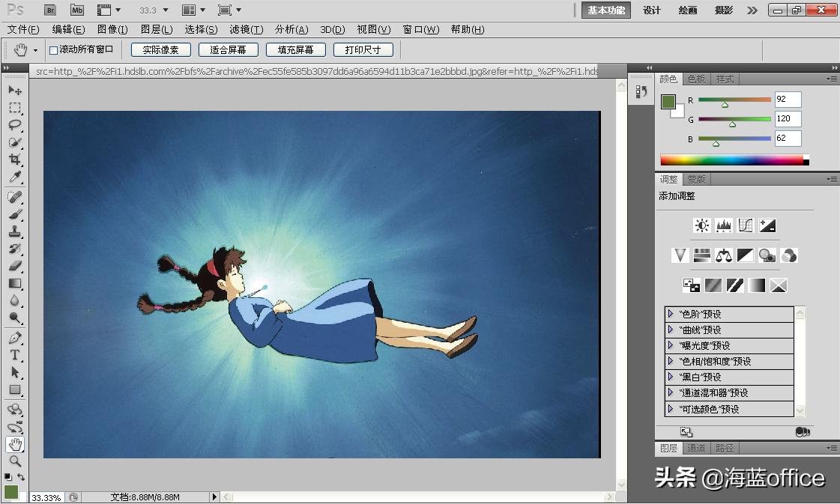Add a Curves adjustment from the Adjustments panel
Image resolution: width=840 pixels, height=504 pixels.
pos(745,225)
